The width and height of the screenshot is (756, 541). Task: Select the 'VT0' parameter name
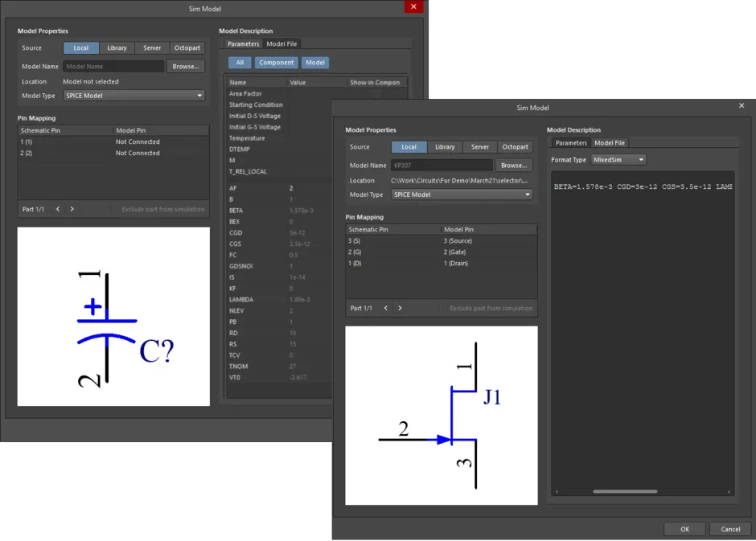click(x=234, y=378)
